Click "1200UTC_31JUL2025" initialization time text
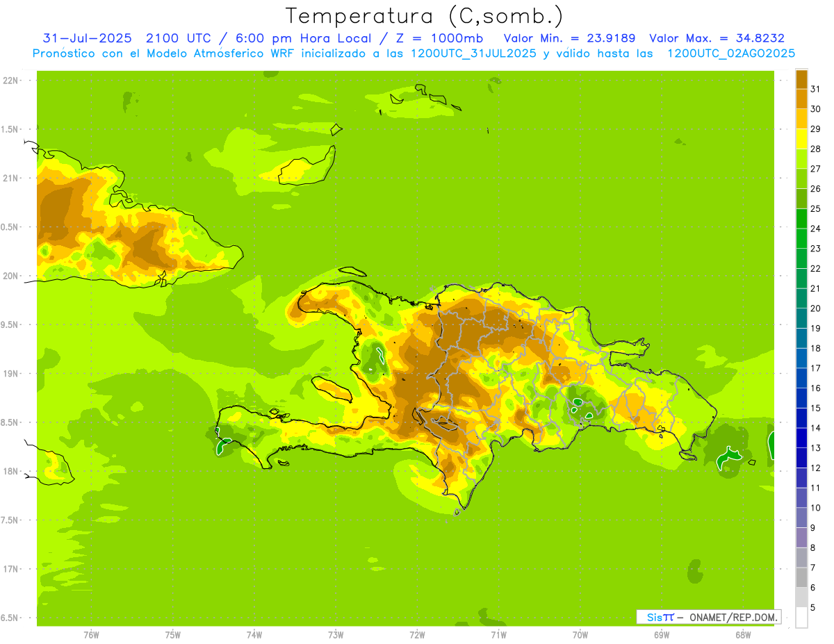Image resolution: width=834 pixels, height=644 pixels. tap(473, 53)
